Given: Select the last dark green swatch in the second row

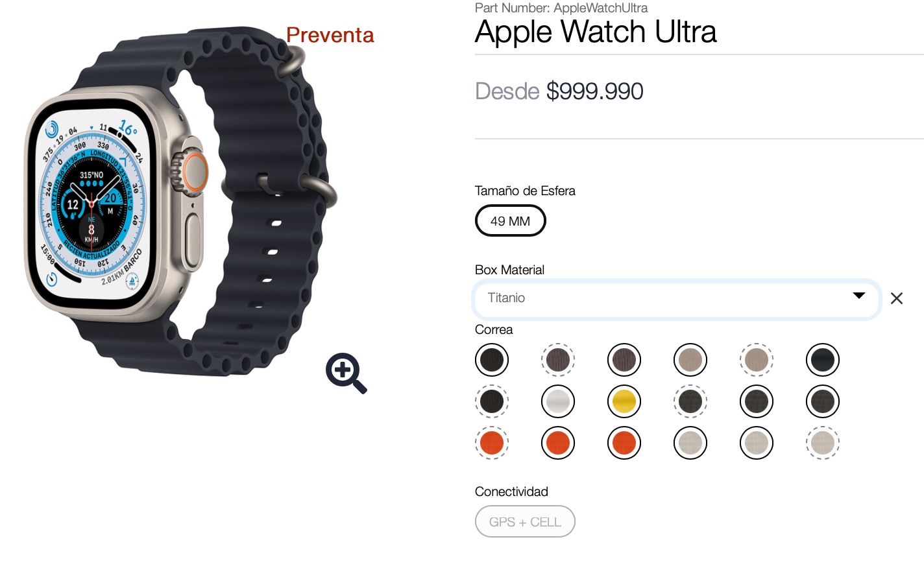Looking at the screenshot, I should [x=823, y=401].
